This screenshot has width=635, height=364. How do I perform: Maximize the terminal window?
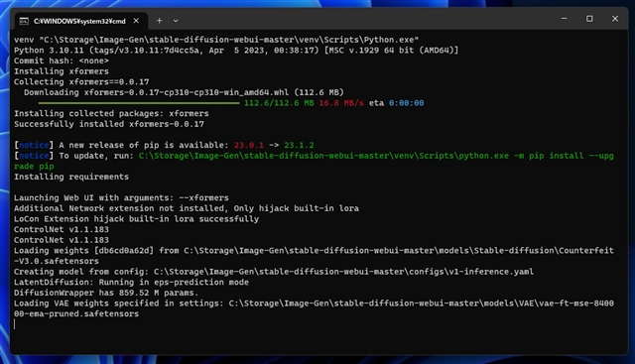pos(589,19)
